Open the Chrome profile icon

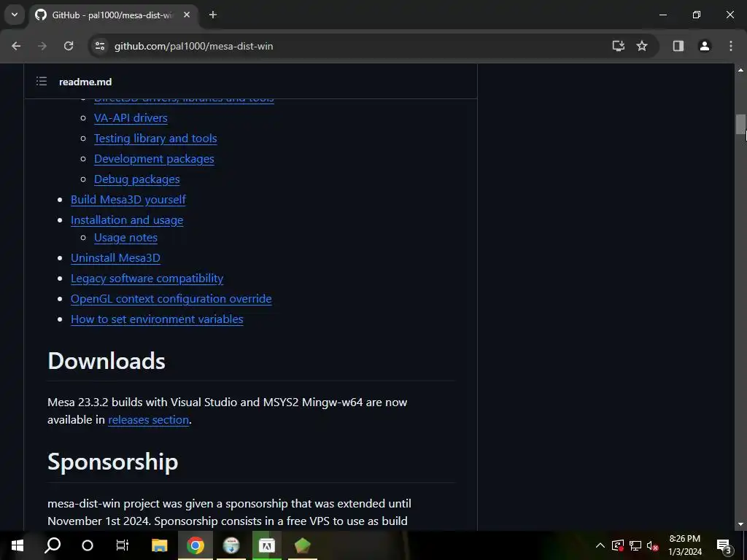(705, 46)
